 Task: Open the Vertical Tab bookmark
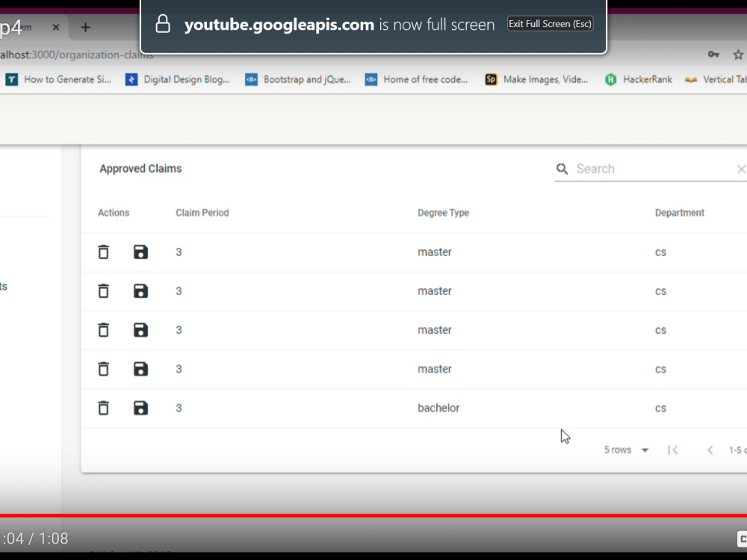click(716, 80)
